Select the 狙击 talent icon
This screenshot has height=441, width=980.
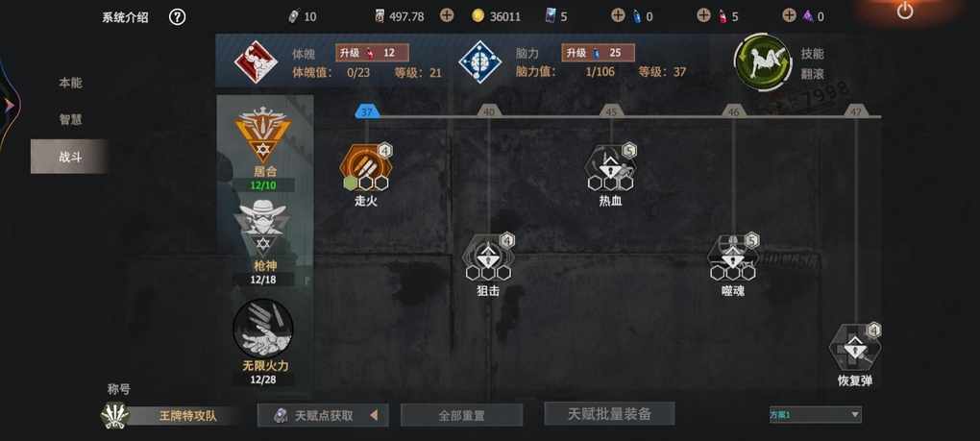(x=488, y=257)
